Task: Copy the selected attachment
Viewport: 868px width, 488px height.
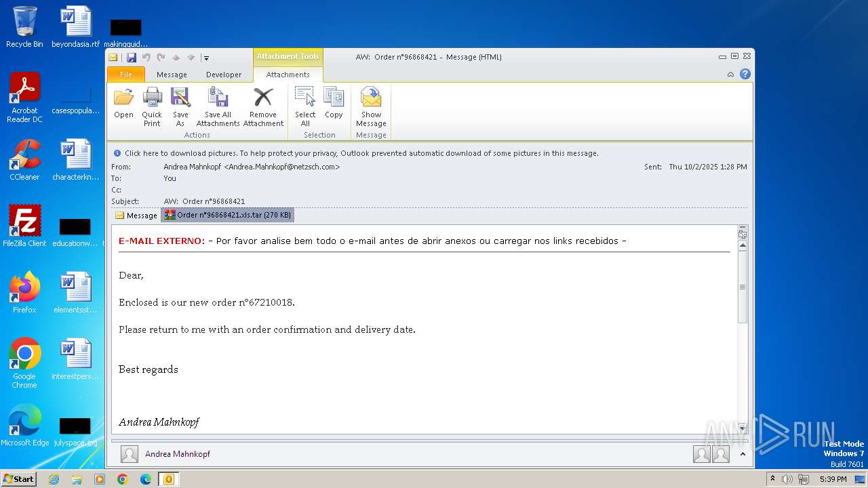Action: pyautogui.click(x=334, y=104)
